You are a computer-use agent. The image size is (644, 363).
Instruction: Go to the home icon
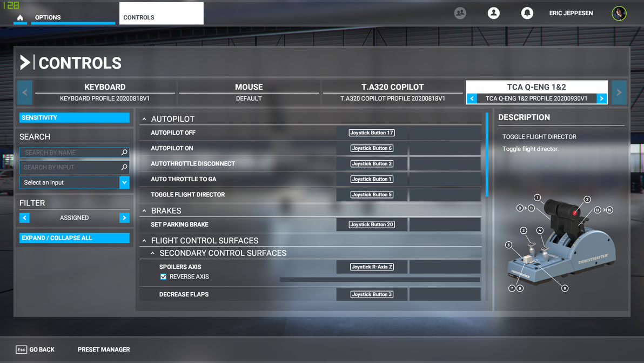coord(20,17)
